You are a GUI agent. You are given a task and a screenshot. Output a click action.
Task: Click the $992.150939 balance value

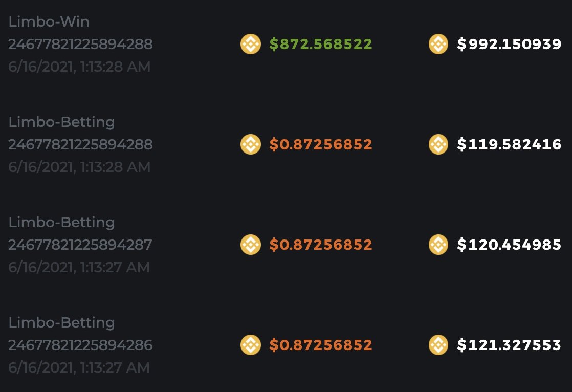[x=509, y=45]
